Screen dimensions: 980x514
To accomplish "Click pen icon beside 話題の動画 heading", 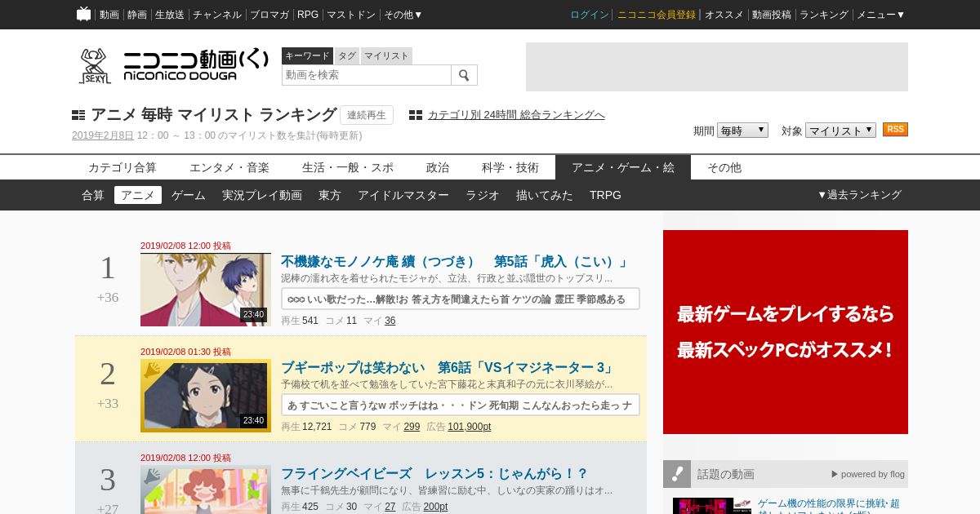I will [677, 474].
